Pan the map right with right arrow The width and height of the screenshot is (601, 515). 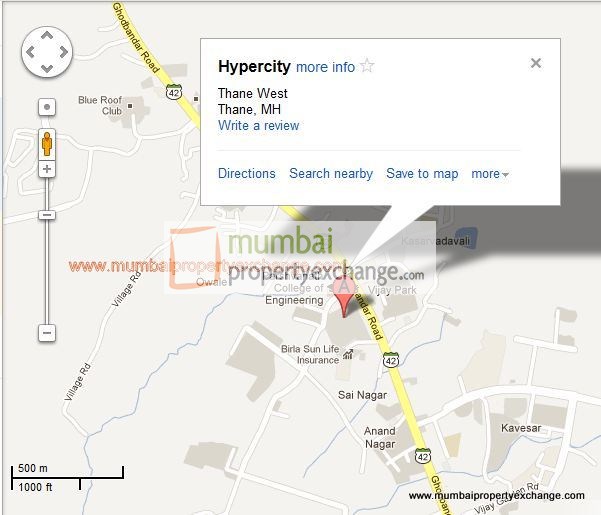click(x=64, y=52)
